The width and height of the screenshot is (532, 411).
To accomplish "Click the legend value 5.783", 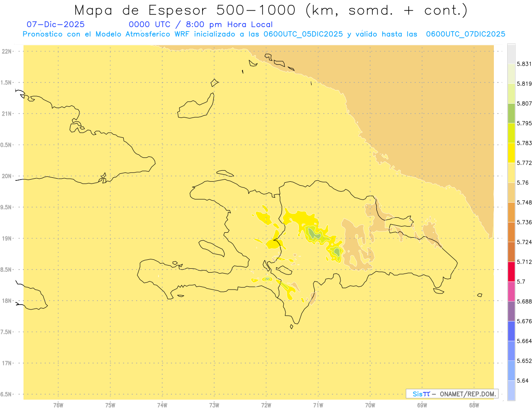I will (524, 143).
